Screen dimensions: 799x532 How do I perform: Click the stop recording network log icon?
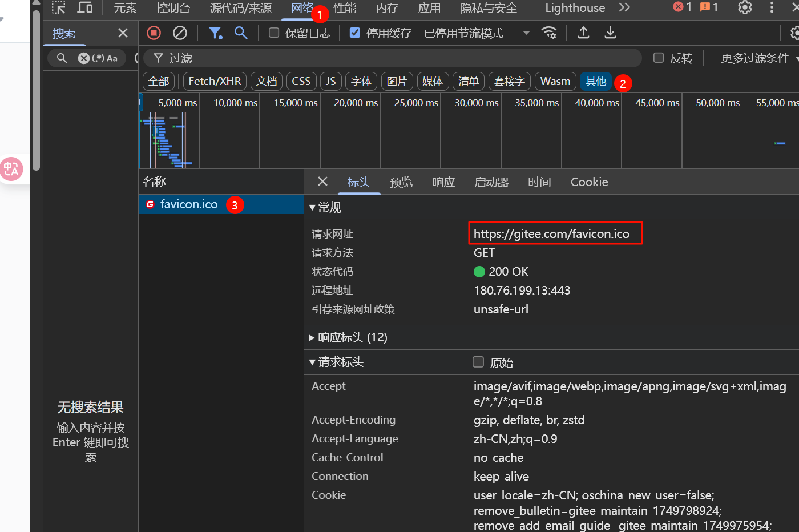[x=154, y=33]
